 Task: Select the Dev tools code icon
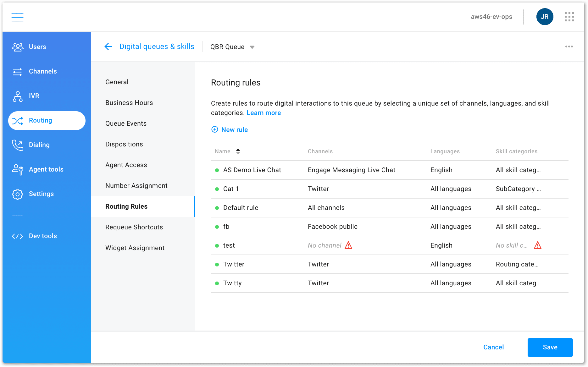(18, 236)
